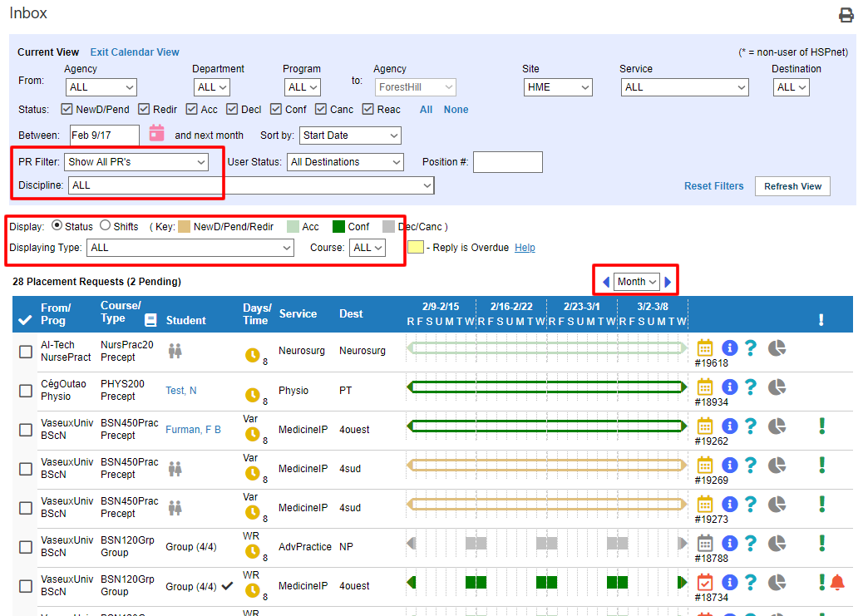Open the User Status dropdown
This screenshot has width=868, height=616.
[345, 162]
